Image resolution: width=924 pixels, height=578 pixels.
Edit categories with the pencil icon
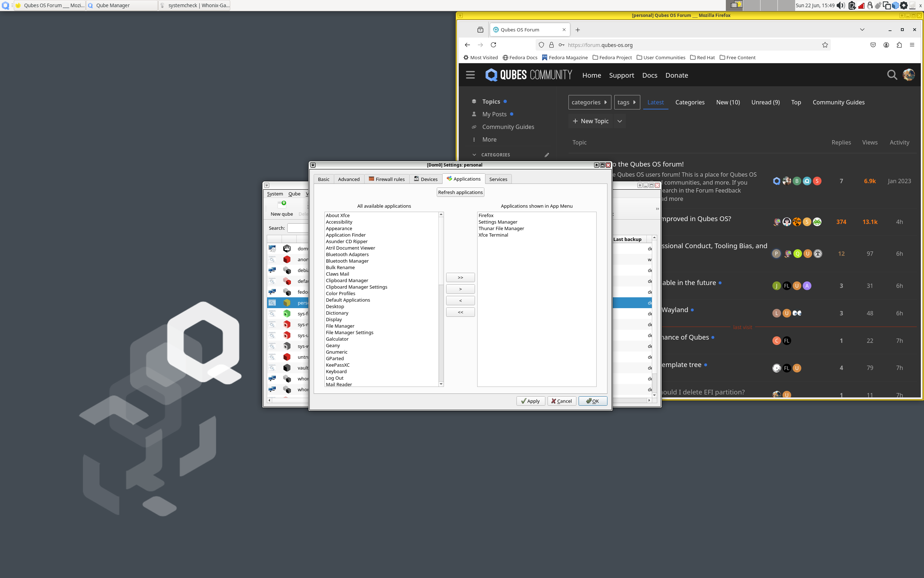pyautogui.click(x=547, y=155)
